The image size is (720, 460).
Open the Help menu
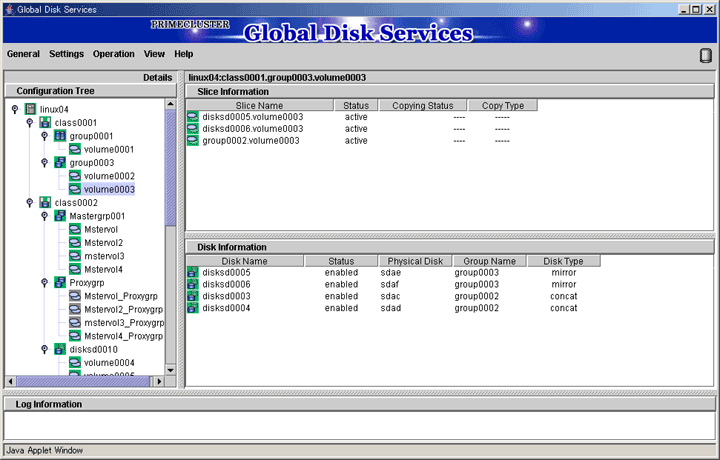[x=184, y=54]
